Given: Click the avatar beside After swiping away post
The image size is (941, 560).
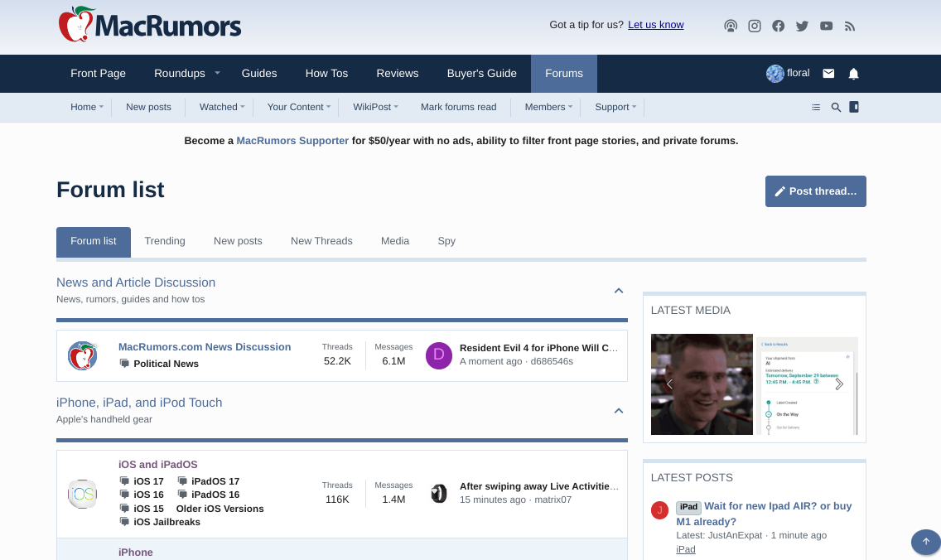Looking at the screenshot, I should tap(439, 494).
